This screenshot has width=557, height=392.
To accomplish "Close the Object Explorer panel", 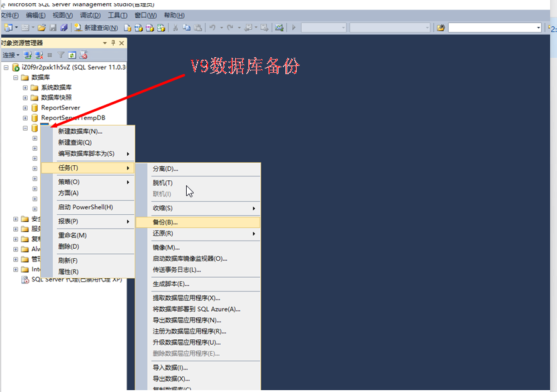I will click(x=121, y=43).
